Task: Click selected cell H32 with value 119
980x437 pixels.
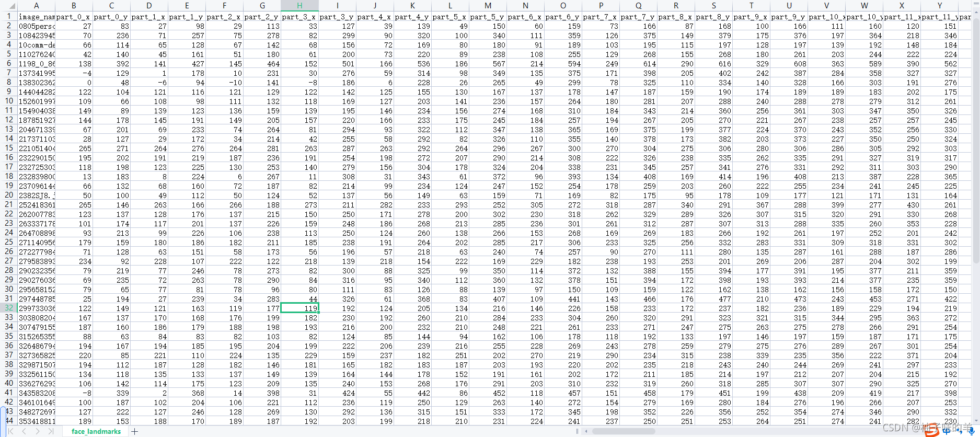Action: coord(299,308)
